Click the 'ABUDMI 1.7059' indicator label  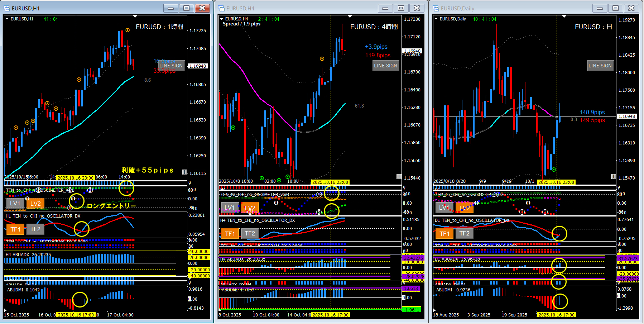[238, 290]
